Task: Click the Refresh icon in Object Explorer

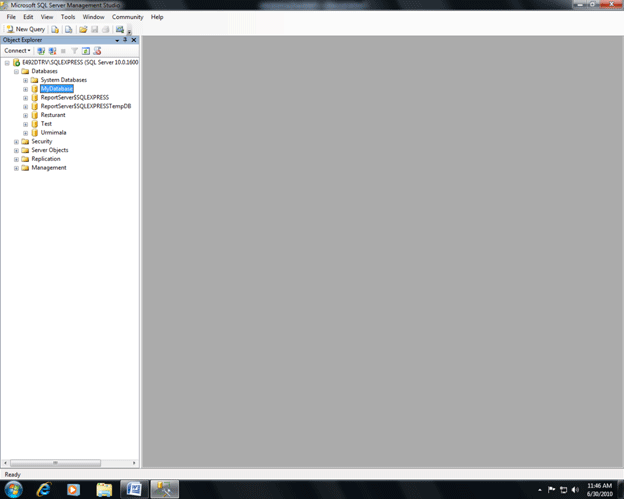Action: [x=86, y=51]
